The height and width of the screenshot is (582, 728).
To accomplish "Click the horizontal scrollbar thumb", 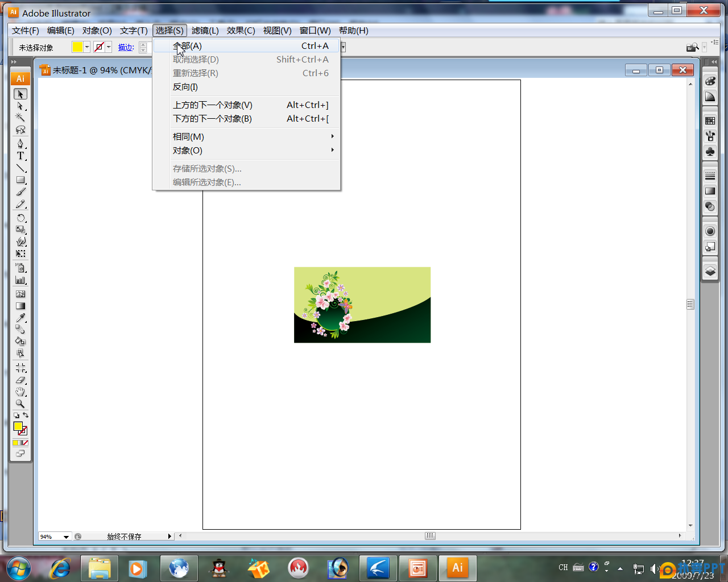I will point(431,536).
